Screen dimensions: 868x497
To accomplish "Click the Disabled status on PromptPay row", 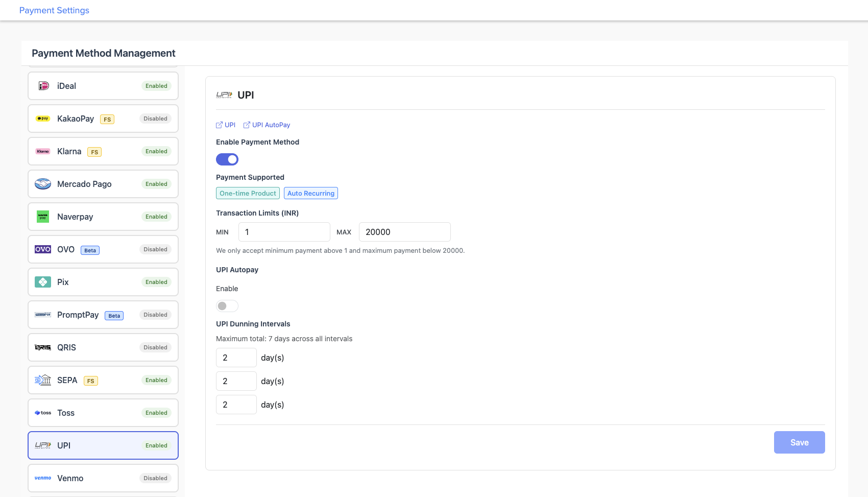I will 155,315.
